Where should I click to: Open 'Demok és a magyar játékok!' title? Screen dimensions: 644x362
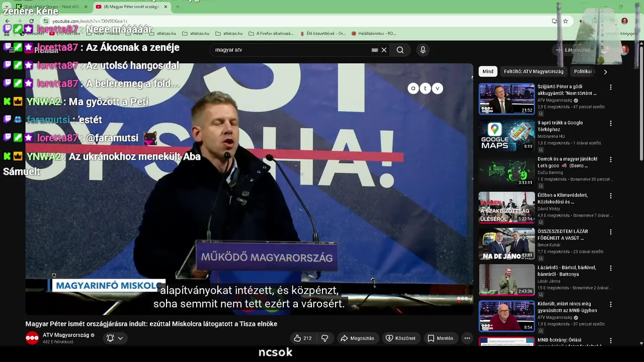point(568,162)
